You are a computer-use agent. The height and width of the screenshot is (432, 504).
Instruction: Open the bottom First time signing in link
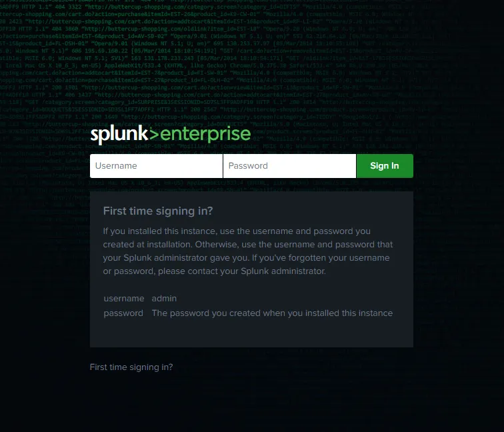pos(131,367)
